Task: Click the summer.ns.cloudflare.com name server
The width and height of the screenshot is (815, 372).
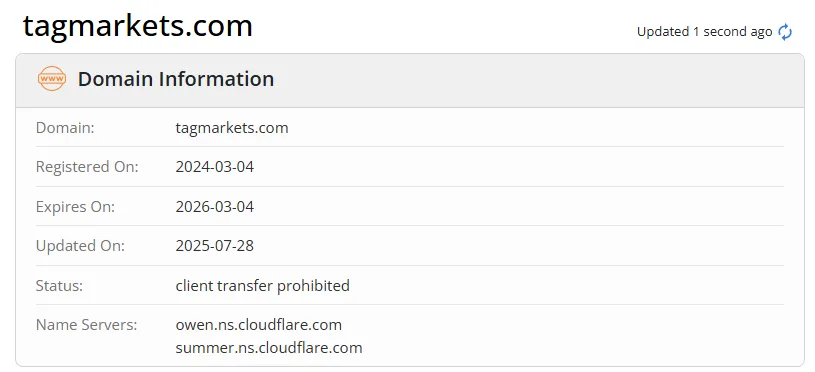Action: pyautogui.click(x=269, y=348)
